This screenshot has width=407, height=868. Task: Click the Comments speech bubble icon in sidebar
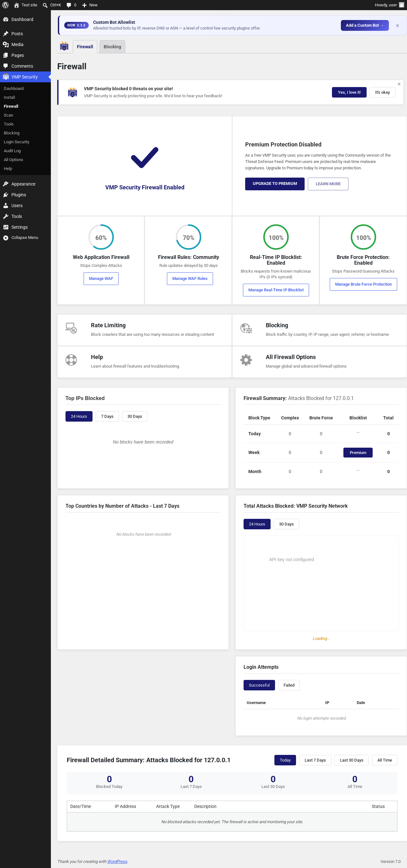6,66
